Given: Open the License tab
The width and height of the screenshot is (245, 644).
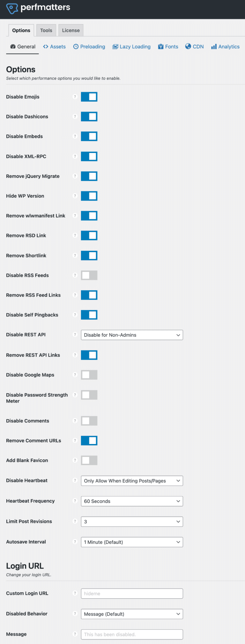Looking at the screenshot, I should coord(71,30).
